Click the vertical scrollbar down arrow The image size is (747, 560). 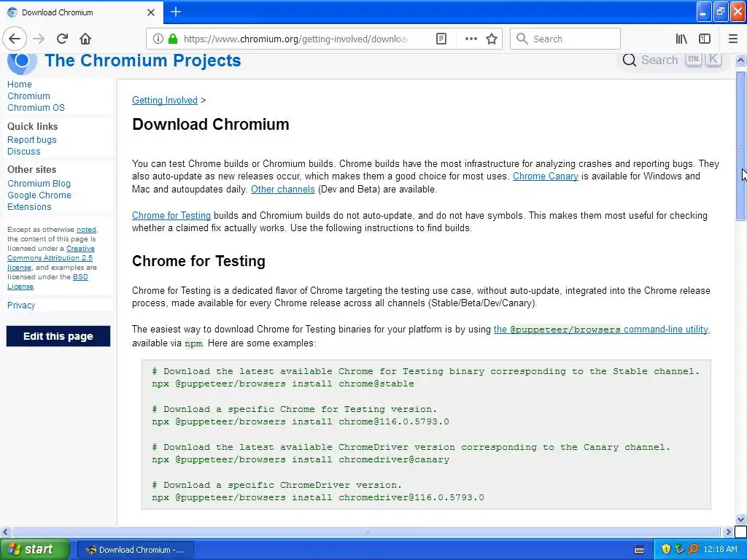(740, 519)
